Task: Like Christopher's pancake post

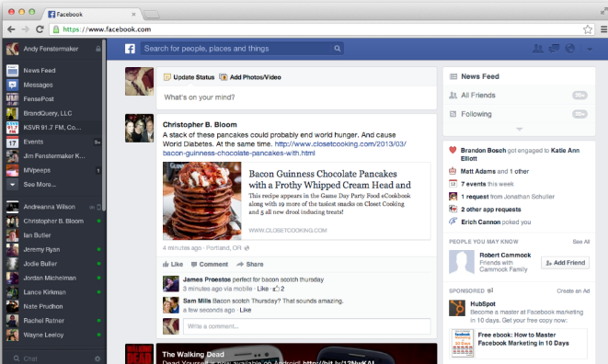Action: pyautogui.click(x=173, y=265)
